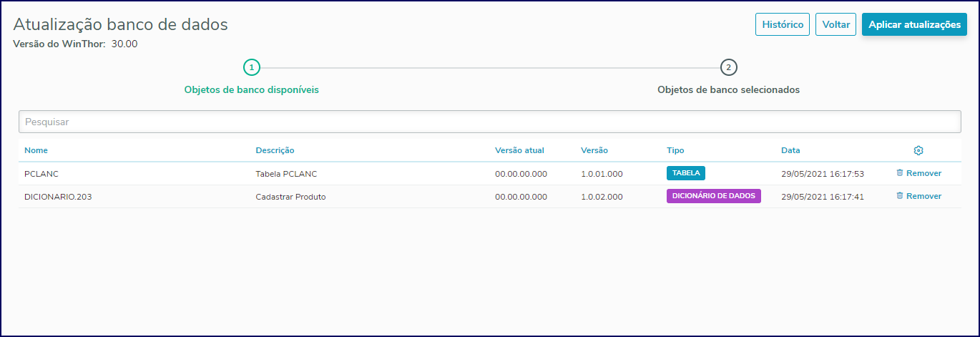Click date 29/05/2021 16:17:41
This screenshot has height=337, width=980.
click(x=823, y=197)
